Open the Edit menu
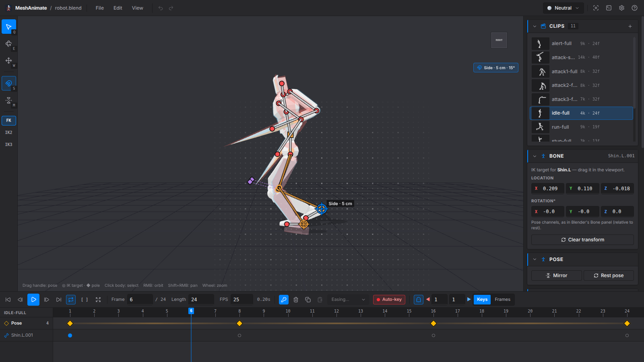Viewport: 644px width, 362px height. [118, 8]
